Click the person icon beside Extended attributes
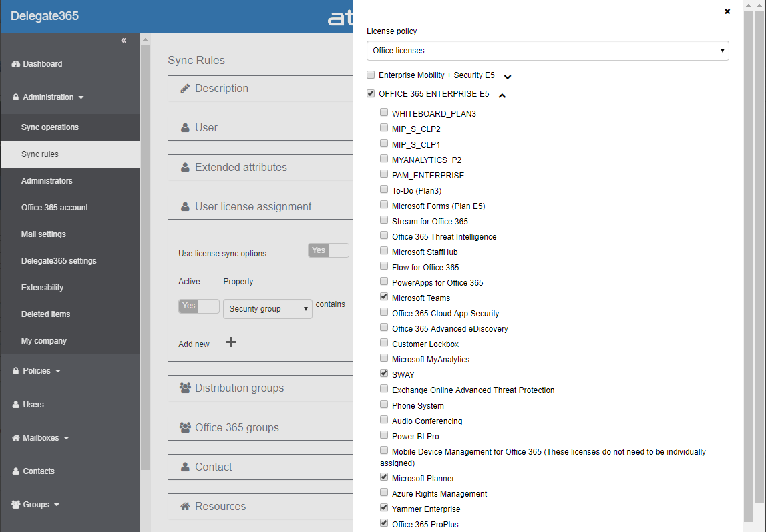The width and height of the screenshot is (766, 532). pos(185,167)
